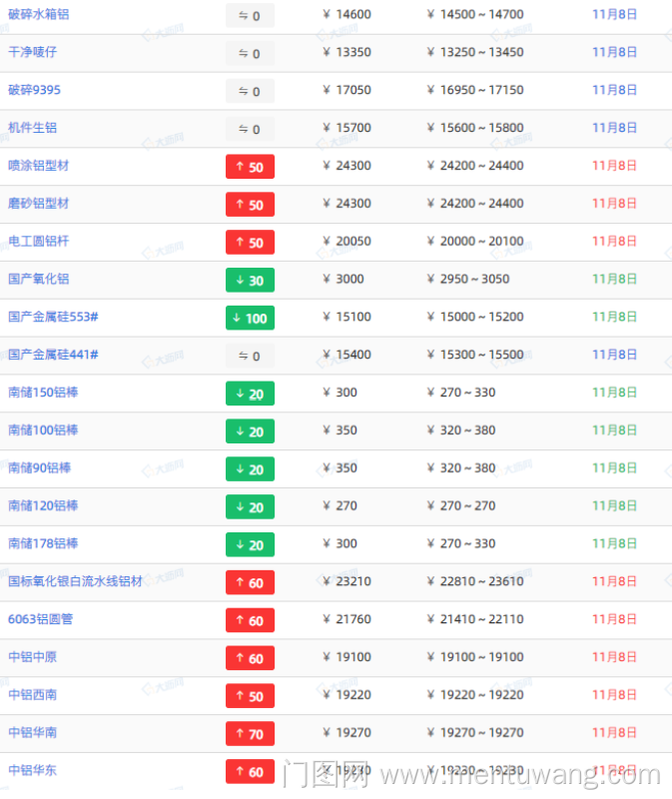The height and width of the screenshot is (799, 672).
Task: Click the green down-30 change badge
Action: pyautogui.click(x=250, y=281)
